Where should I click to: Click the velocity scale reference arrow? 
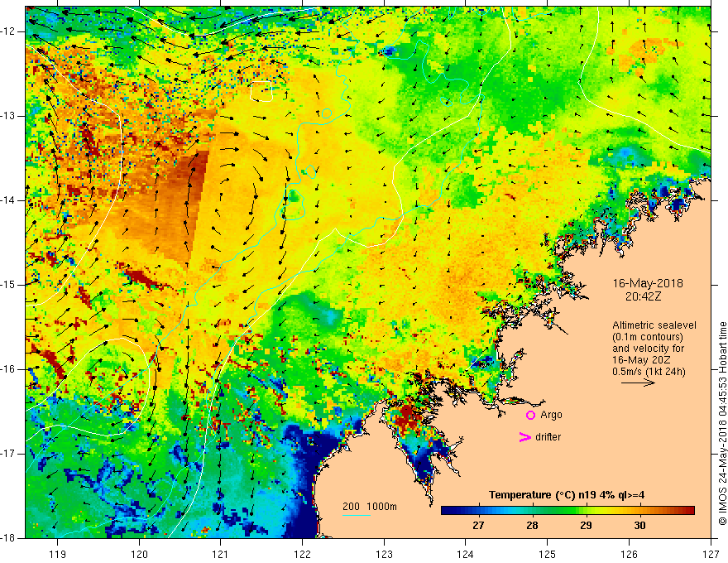(639, 383)
